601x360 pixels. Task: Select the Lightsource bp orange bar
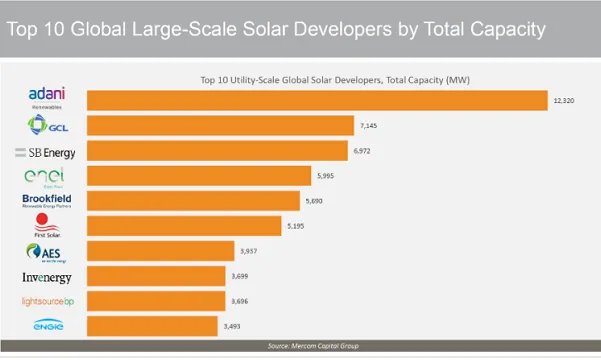156,301
